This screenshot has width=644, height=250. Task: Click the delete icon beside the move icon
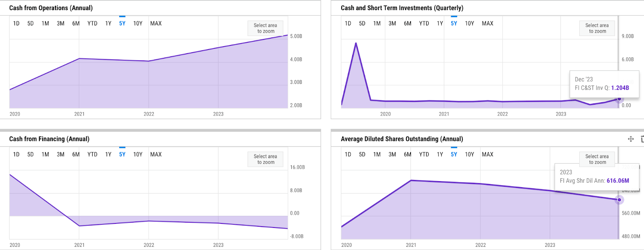pyautogui.click(x=642, y=139)
